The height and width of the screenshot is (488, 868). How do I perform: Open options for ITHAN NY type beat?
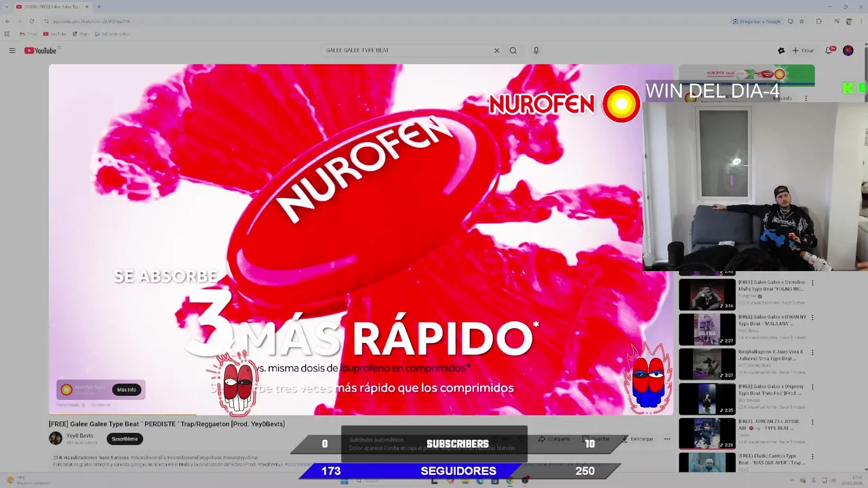812,318
